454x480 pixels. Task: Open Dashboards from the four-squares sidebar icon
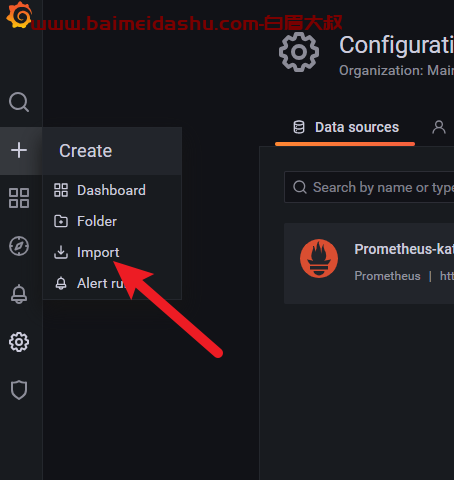[x=19, y=198]
